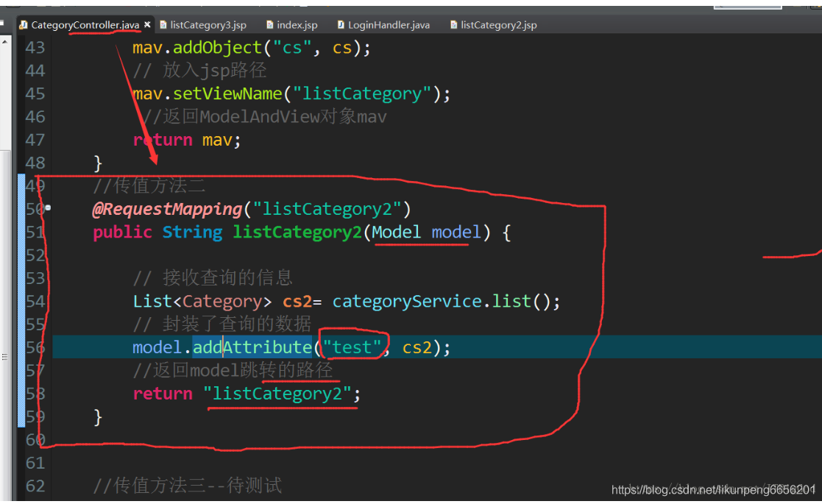
Task: Place cursor on addAttribute in line 56
Action: click(252, 347)
